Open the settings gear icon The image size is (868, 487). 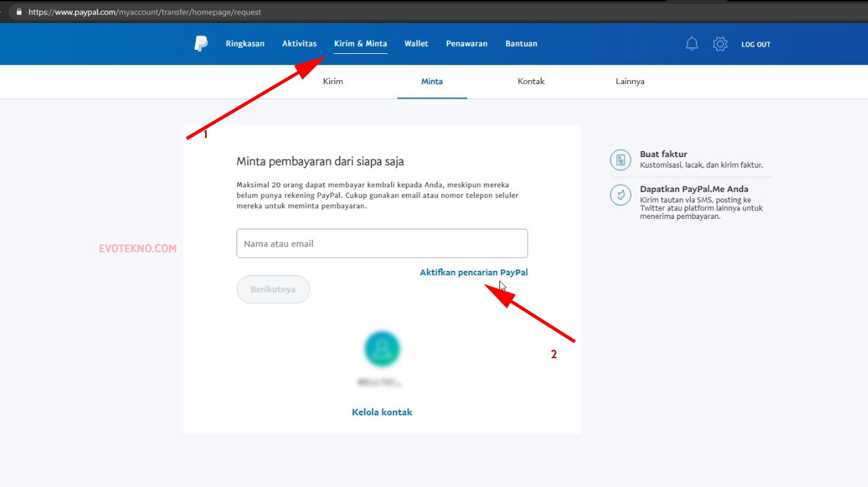[x=720, y=44]
